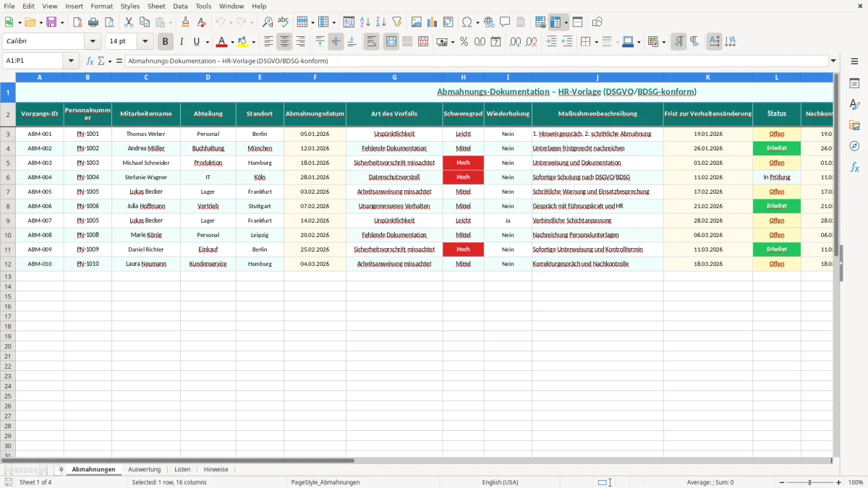This screenshot has height=488, width=868.
Task: Increase indent
Action: coord(552,42)
